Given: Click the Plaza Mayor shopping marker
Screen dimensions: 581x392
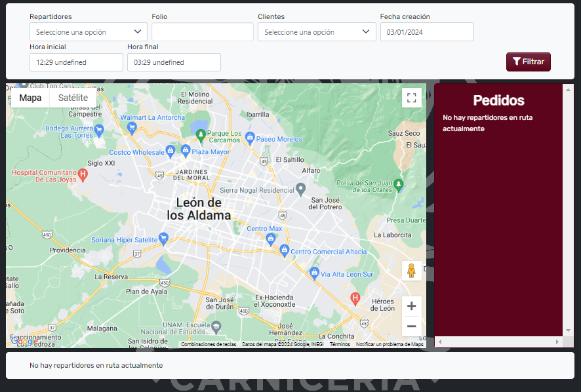Looking at the screenshot, I should (186, 151).
